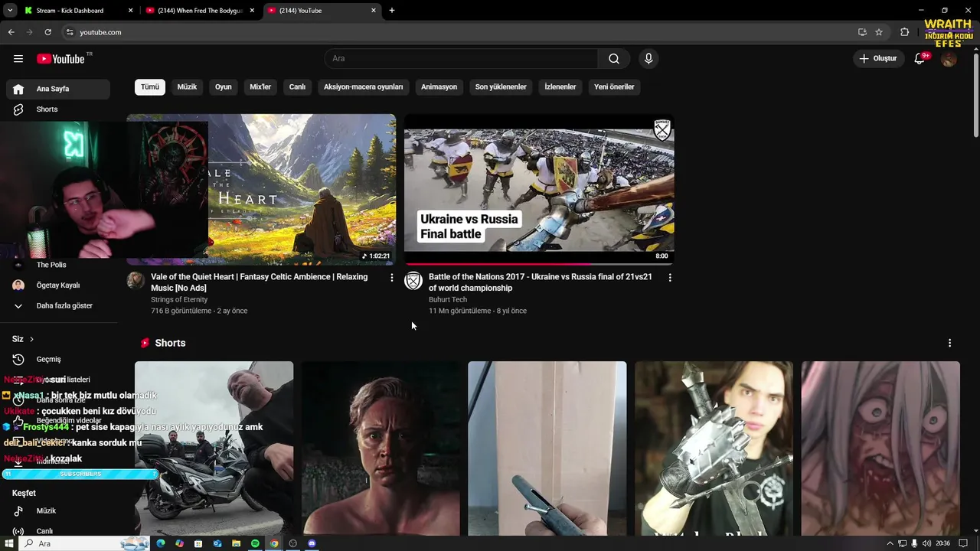Reload the page
The image size is (980, 551).
point(47,32)
